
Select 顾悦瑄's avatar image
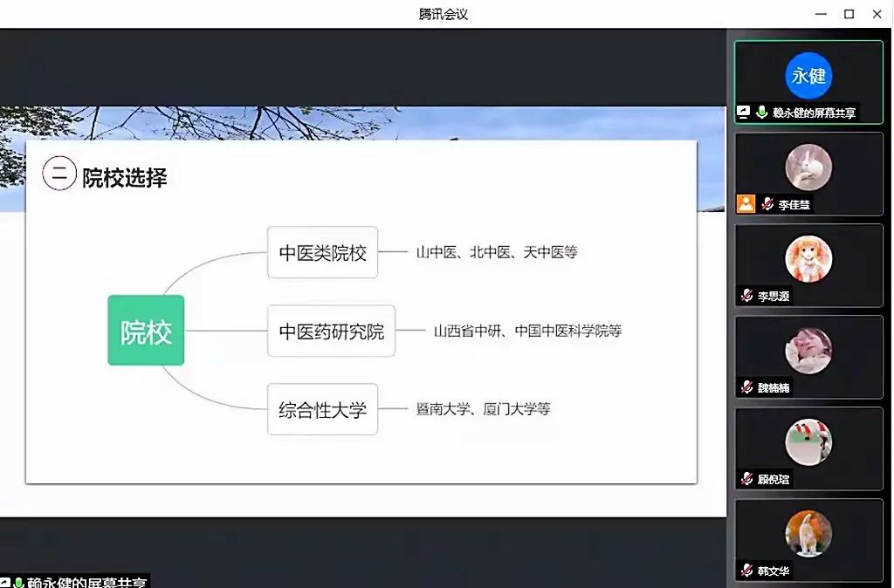808,442
